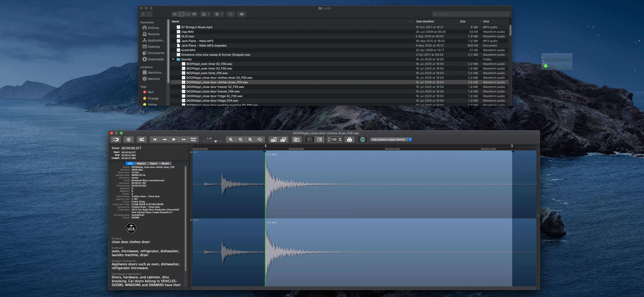Select the zoom out tool
The height and width of the screenshot is (297, 644).
(240, 140)
